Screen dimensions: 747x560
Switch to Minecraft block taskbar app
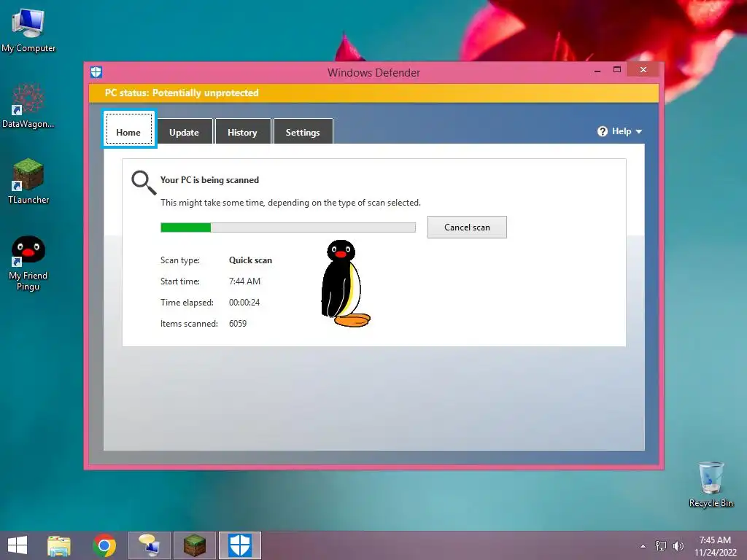pyautogui.click(x=195, y=545)
